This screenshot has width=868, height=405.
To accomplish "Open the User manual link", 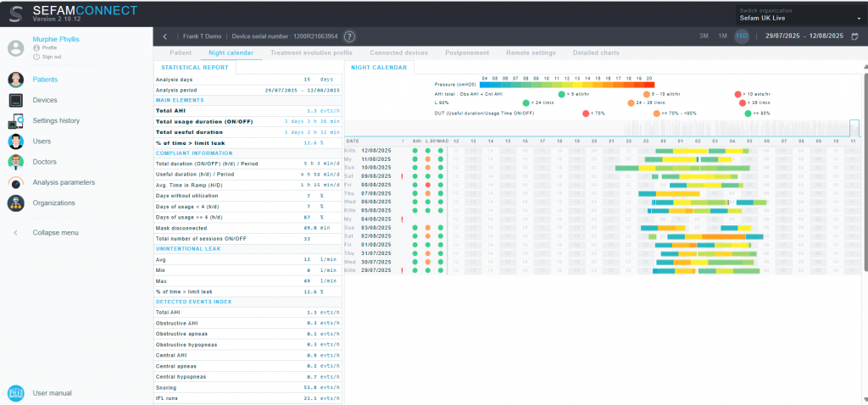I will [52, 393].
